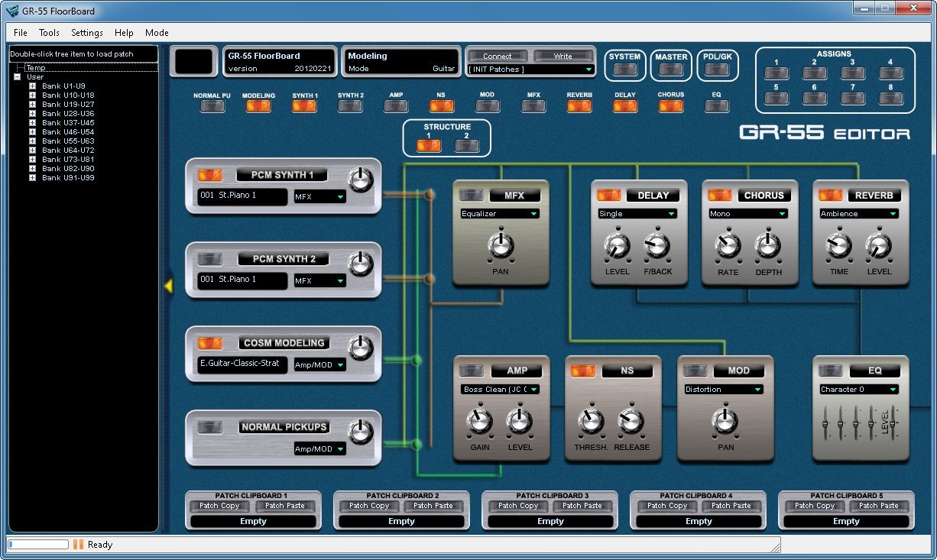Open the MOD Distortion type dropdown
The width and height of the screenshot is (937, 560).
(724, 390)
